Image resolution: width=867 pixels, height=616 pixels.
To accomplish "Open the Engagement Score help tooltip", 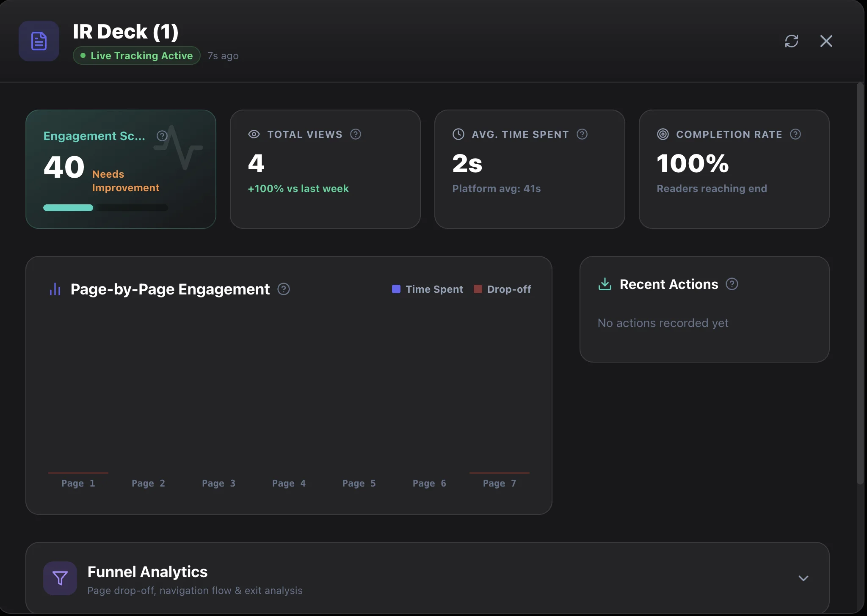I will (162, 135).
